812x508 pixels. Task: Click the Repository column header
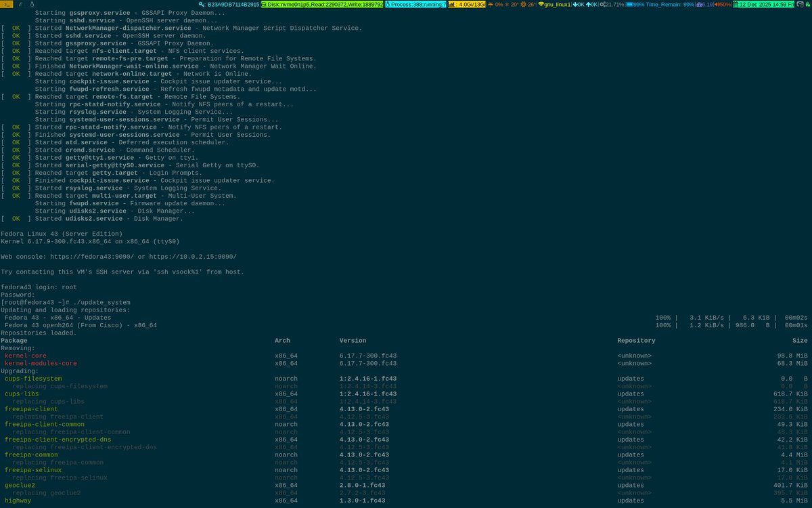click(x=636, y=340)
